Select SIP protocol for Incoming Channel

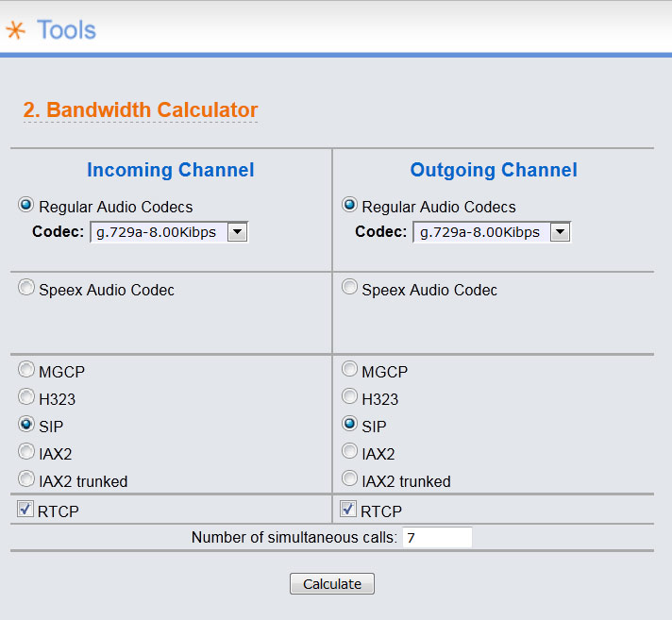tap(26, 425)
